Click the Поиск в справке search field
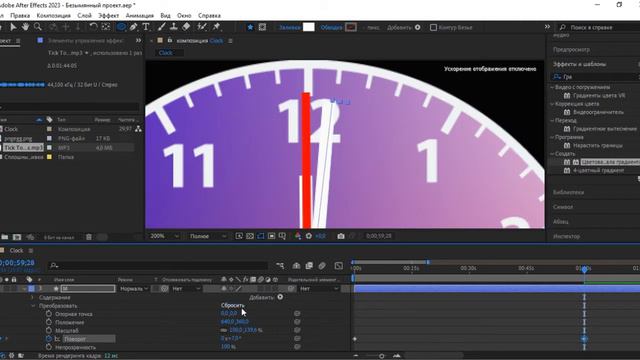The image size is (640, 360). [599, 27]
